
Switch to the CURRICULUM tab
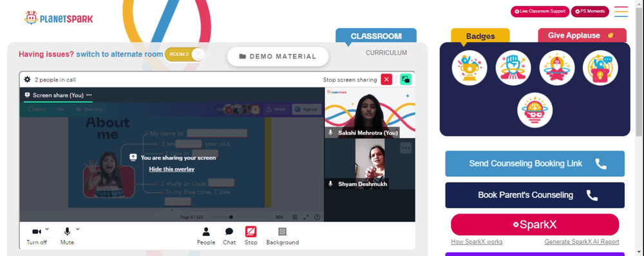click(x=386, y=53)
